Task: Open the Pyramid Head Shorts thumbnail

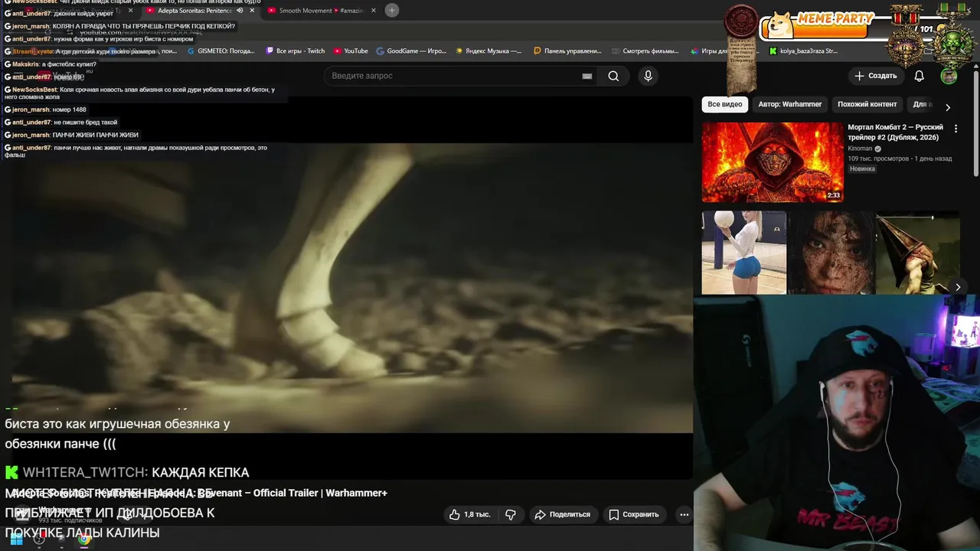Action: pyautogui.click(x=918, y=253)
